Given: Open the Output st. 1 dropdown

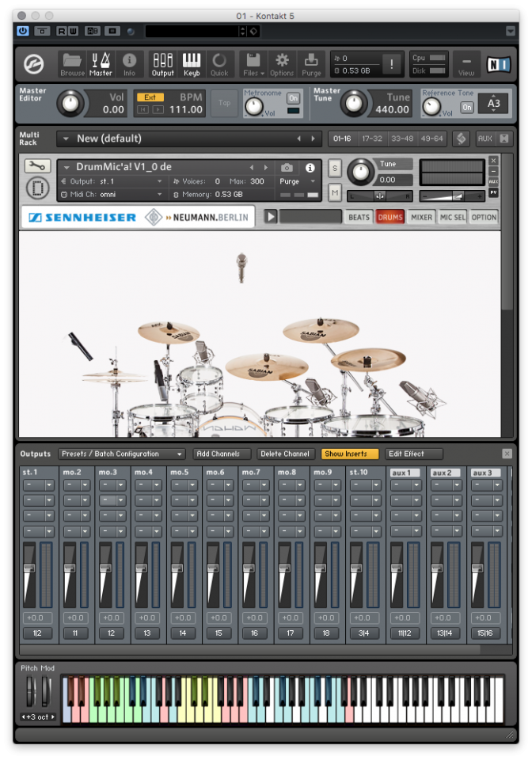Looking at the screenshot, I should (x=159, y=181).
